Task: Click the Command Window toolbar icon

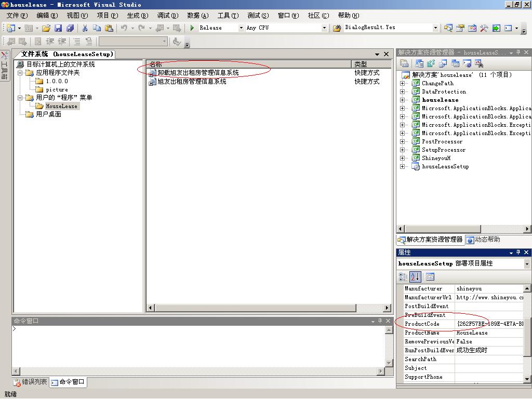Action: (508, 28)
